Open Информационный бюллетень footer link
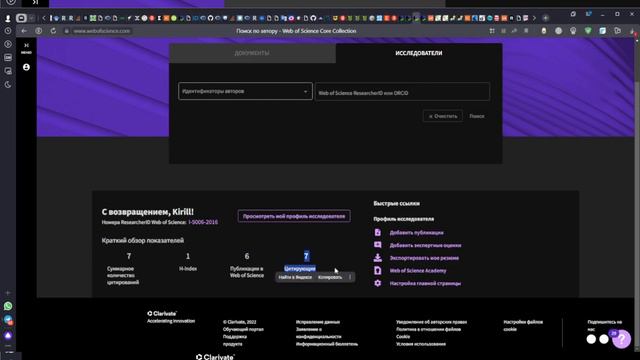This screenshot has width=640, height=360. (327, 344)
